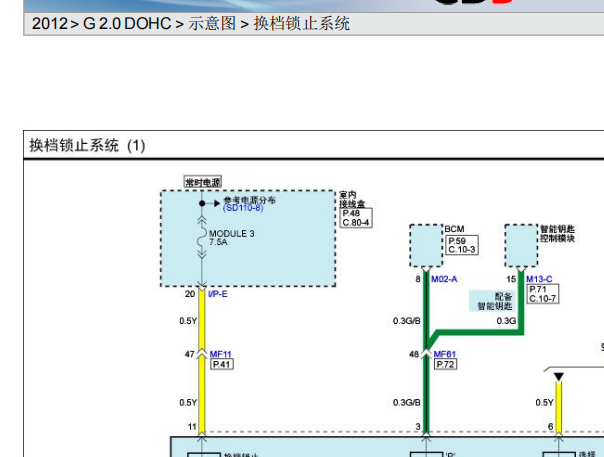The image size is (604, 457).
Task: Click the MODULE 3 7.5A fuse label
Action: [x=232, y=238]
